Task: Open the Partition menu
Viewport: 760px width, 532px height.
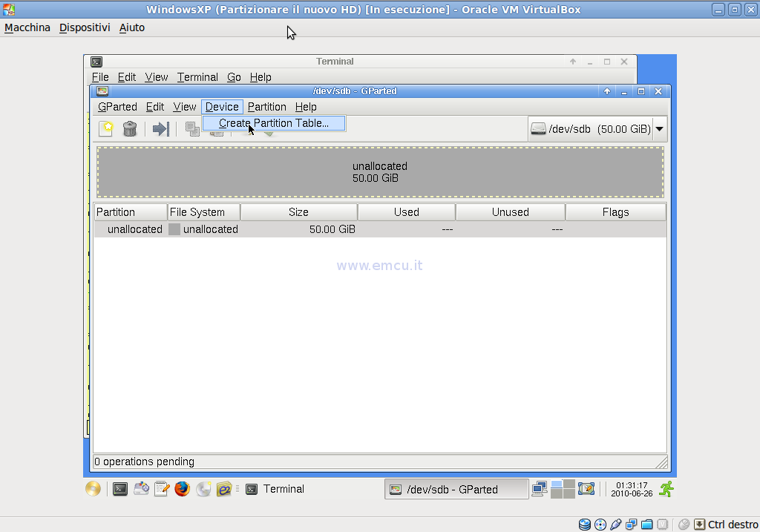Action: click(x=266, y=107)
